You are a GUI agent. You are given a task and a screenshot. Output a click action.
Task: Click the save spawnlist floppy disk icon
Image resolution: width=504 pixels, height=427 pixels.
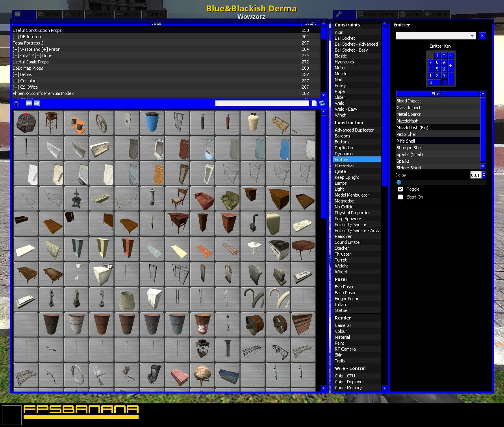click(x=17, y=103)
